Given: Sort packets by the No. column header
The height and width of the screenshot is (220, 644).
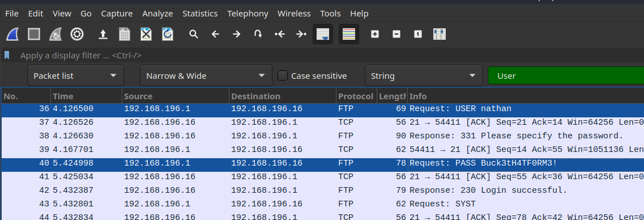Looking at the screenshot, I should click(26, 96).
